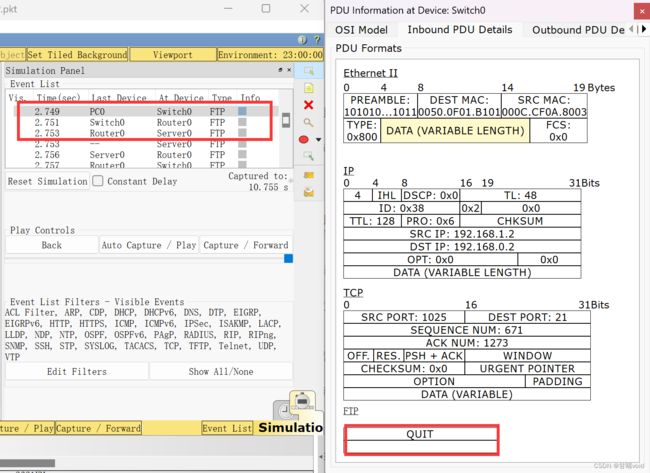Open the drawing shape dropdown arrow

[318, 140]
